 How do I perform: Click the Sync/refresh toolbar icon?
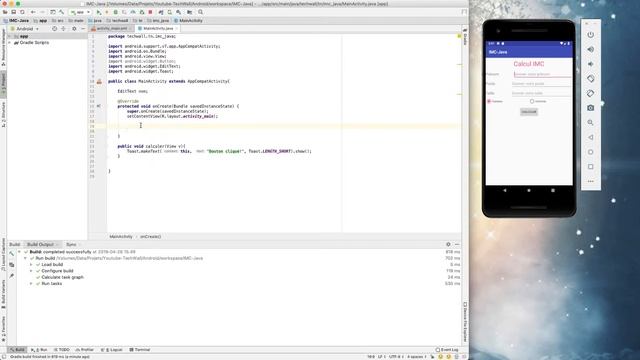22,12
